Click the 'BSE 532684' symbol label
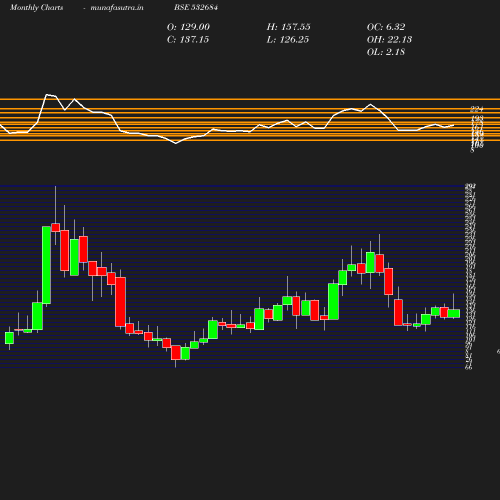500x500 pixels. 196,7
